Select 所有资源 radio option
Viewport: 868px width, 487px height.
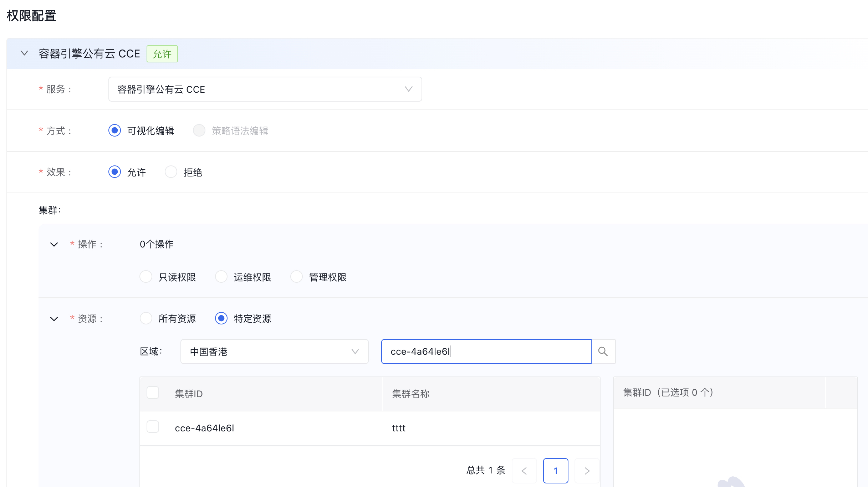tap(146, 318)
